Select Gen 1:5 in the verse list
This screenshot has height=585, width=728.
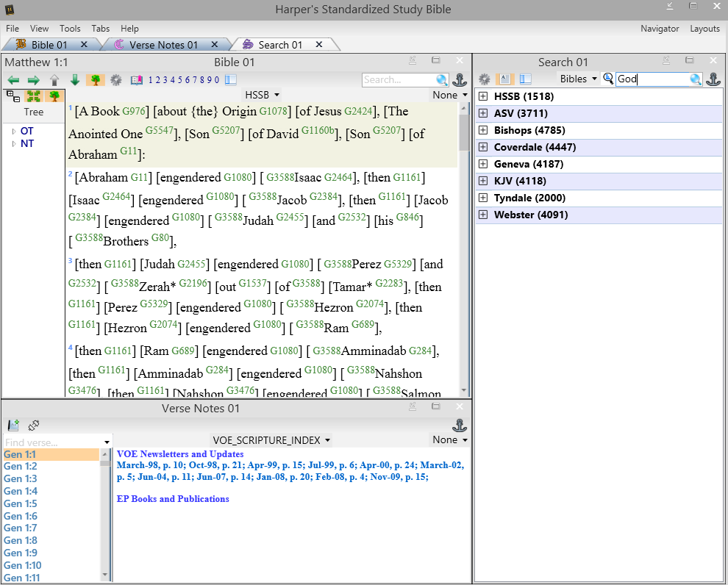21,503
